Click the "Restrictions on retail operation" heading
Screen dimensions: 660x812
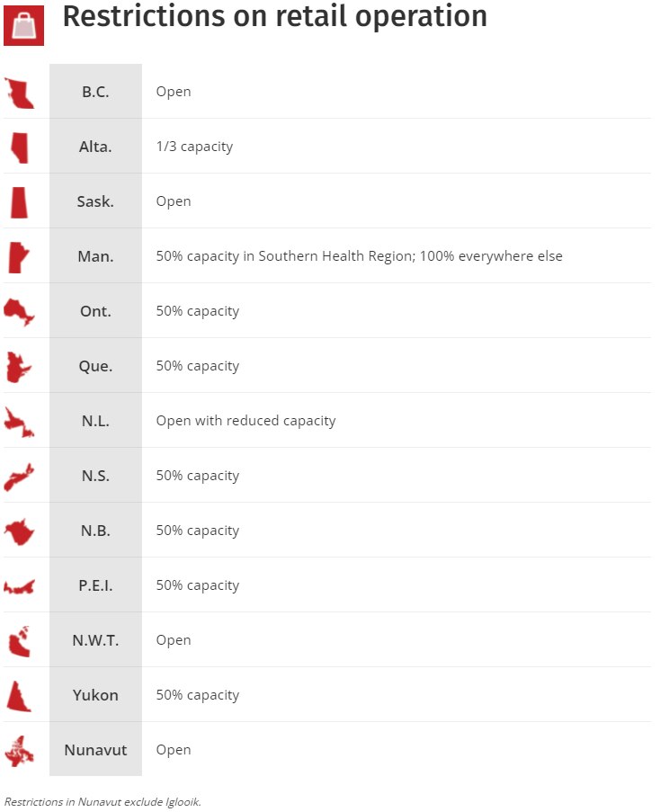(274, 16)
